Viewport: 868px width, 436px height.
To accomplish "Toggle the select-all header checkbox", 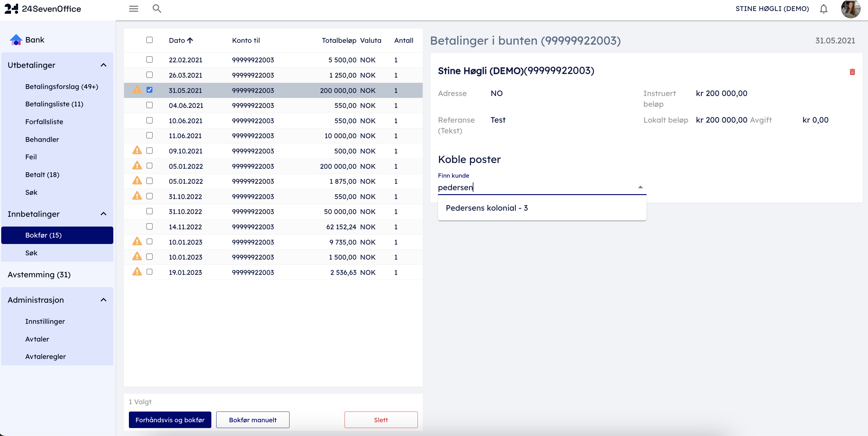I will pyautogui.click(x=149, y=40).
